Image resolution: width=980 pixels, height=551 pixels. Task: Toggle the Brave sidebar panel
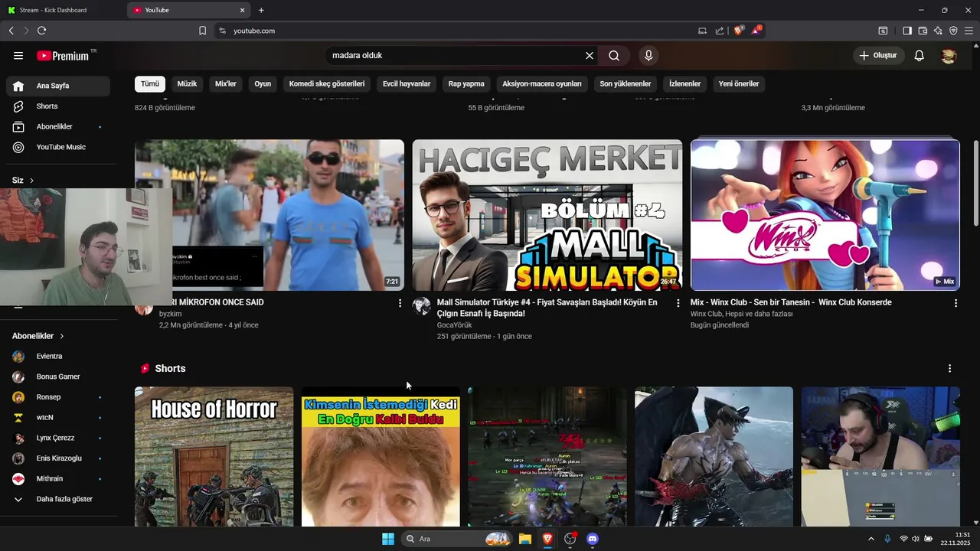tap(906, 31)
